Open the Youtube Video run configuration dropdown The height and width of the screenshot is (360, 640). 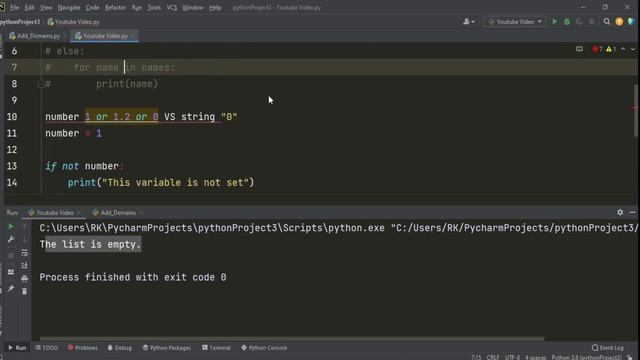[515, 22]
